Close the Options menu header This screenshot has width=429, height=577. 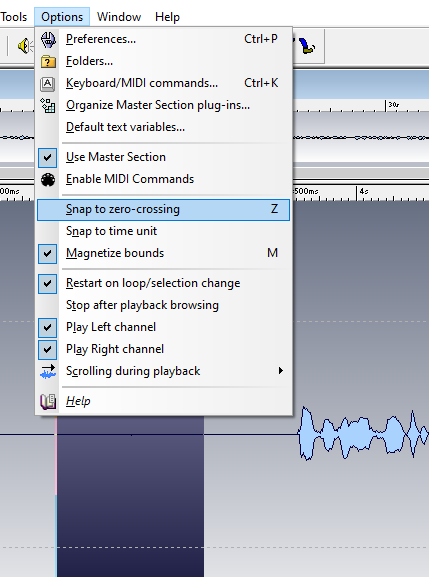click(62, 17)
